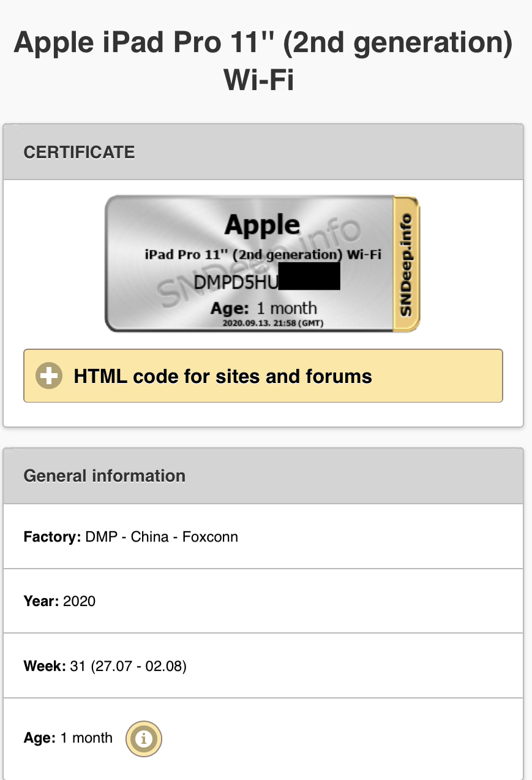Click the General information section header

pyautogui.click(x=263, y=476)
